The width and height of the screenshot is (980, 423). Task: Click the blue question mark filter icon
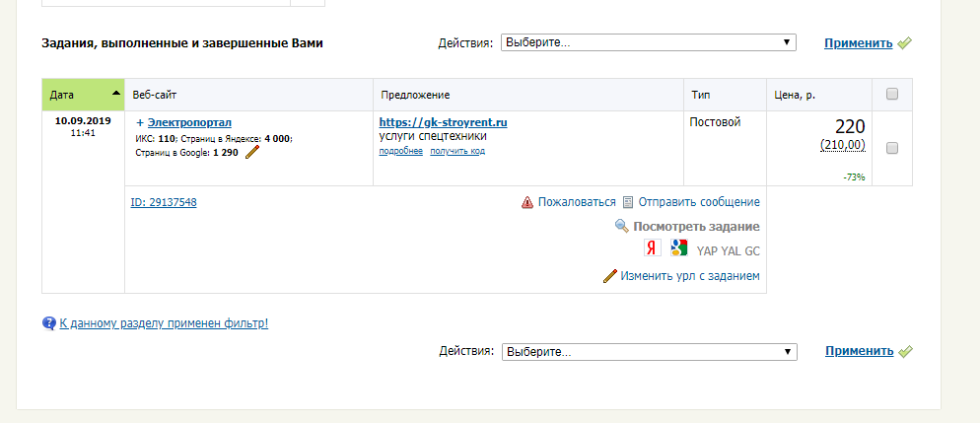48,322
